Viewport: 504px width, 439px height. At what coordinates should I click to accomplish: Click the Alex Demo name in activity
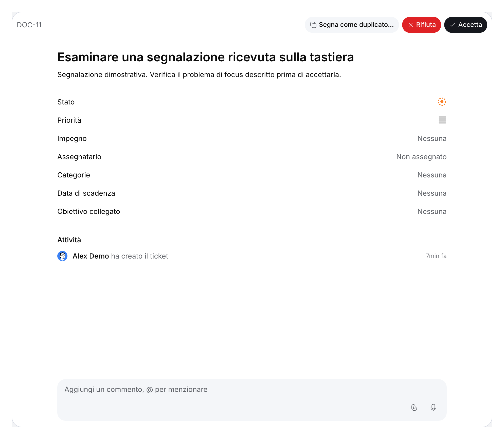(x=91, y=256)
